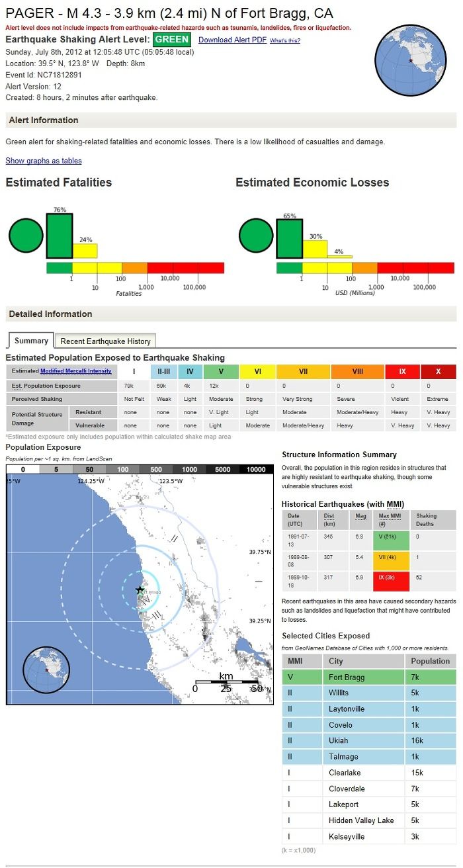Click the Download Alert PDF link
Viewport: 463px width, 868px height.
click(x=232, y=40)
